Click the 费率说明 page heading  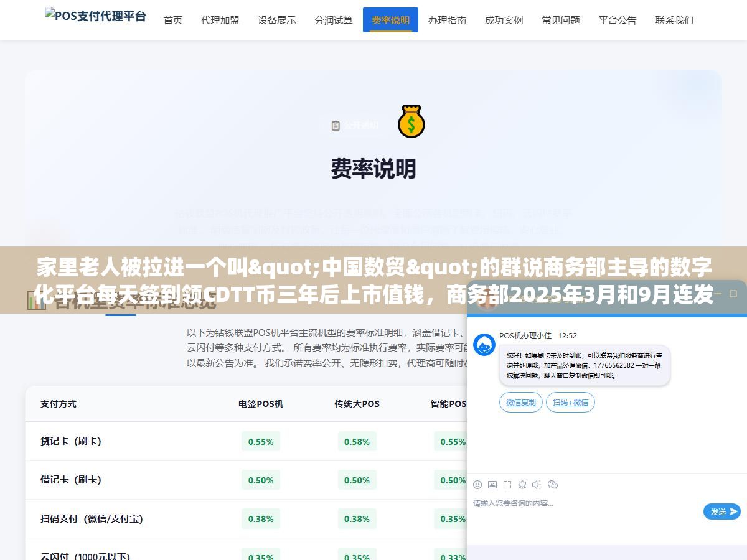click(x=374, y=169)
